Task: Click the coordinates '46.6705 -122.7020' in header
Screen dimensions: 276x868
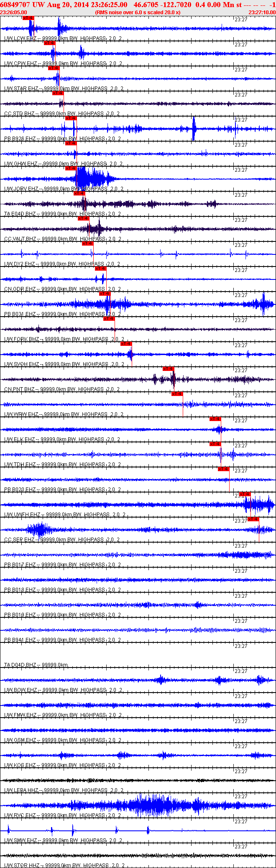Action: click(162, 5)
